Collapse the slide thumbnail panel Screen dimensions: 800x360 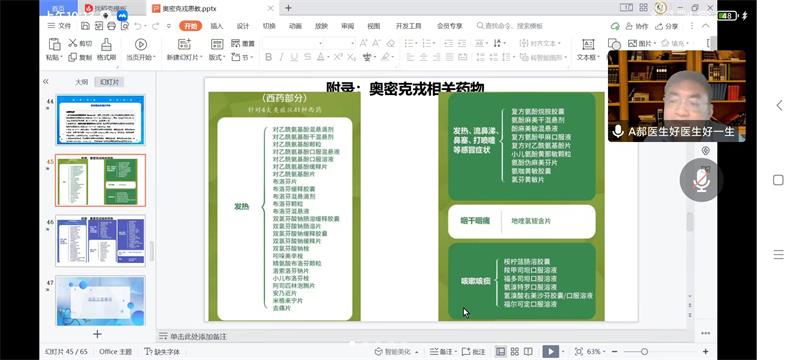(45, 82)
